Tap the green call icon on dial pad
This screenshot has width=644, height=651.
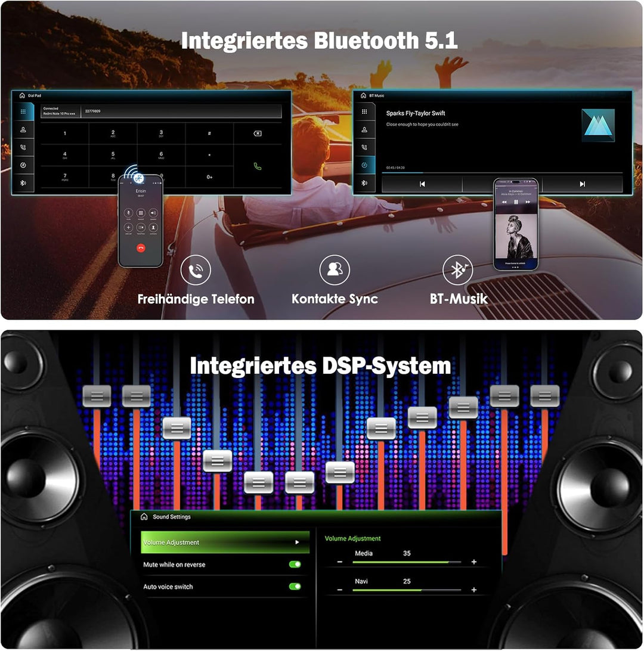(x=258, y=166)
